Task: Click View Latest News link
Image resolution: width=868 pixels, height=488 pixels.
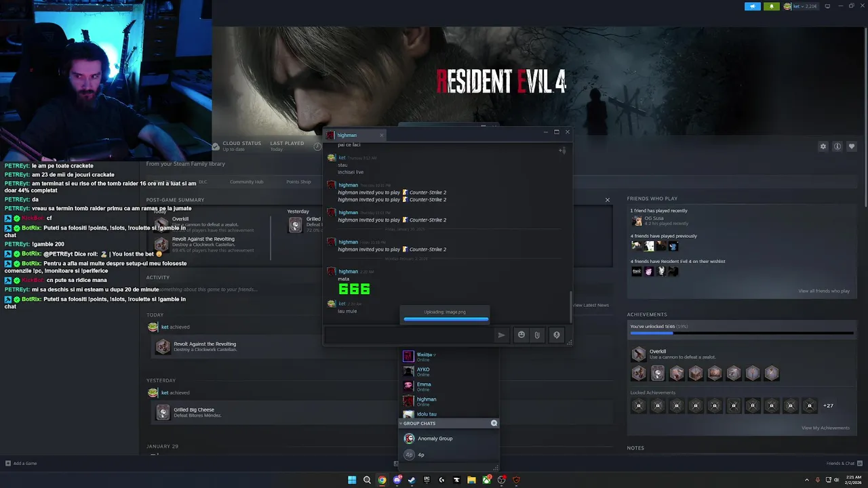Action: 591,305
